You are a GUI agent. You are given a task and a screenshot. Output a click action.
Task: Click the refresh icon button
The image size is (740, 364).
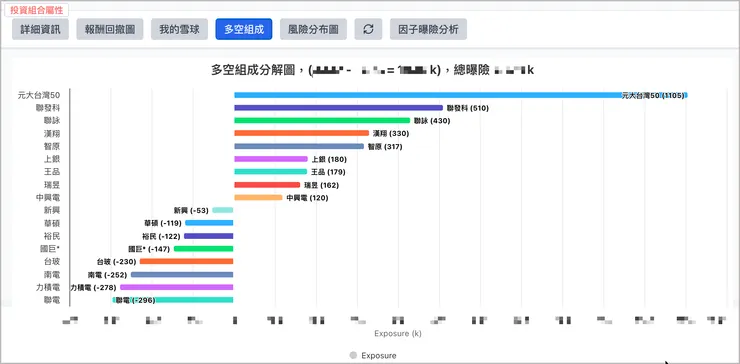coord(368,29)
